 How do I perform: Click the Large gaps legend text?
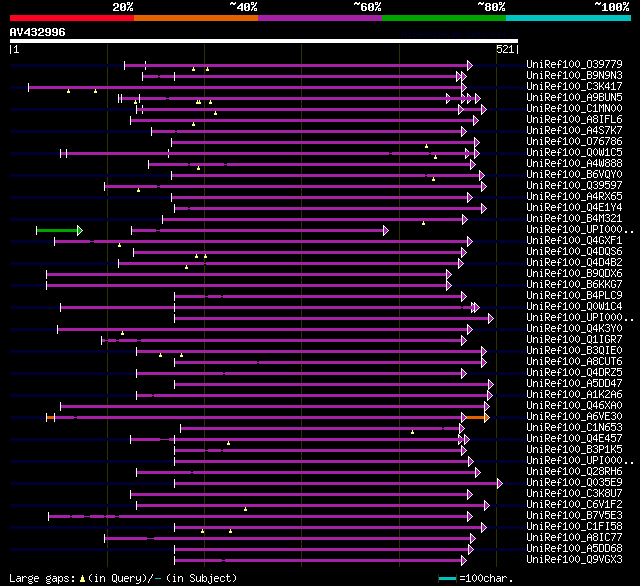tap(42, 579)
